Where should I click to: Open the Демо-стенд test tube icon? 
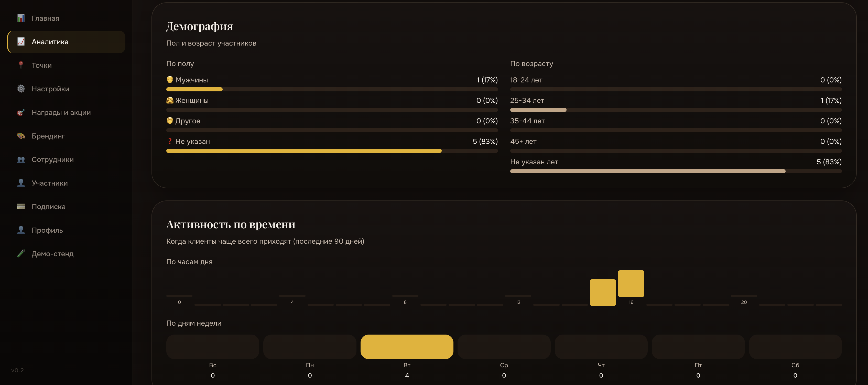tap(21, 253)
